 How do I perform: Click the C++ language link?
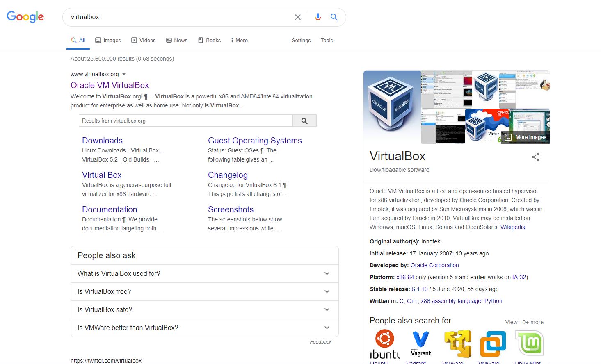coord(412,301)
